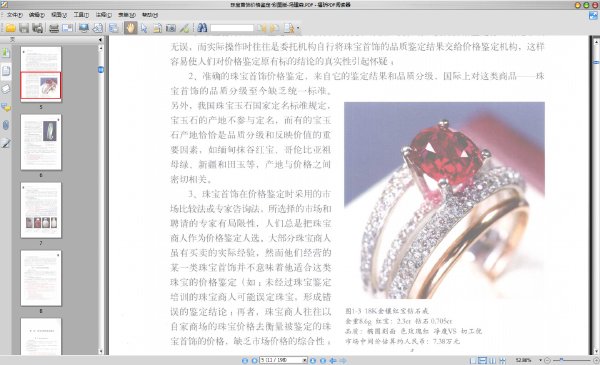Jump to previous view blue arrow

click(x=333, y=360)
